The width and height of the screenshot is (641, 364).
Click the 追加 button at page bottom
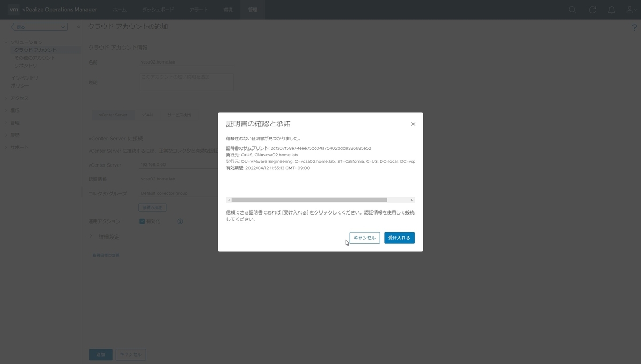point(100,354)
